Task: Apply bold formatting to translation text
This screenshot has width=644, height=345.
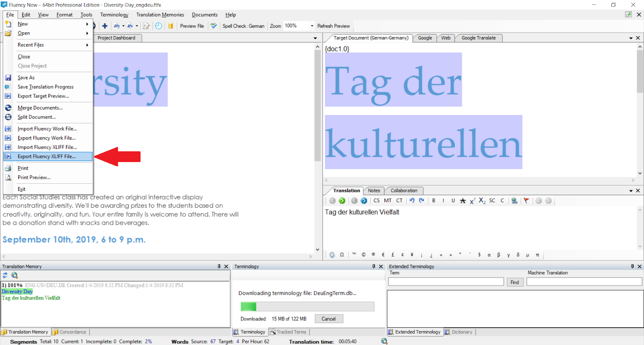Action: (433, 200)
